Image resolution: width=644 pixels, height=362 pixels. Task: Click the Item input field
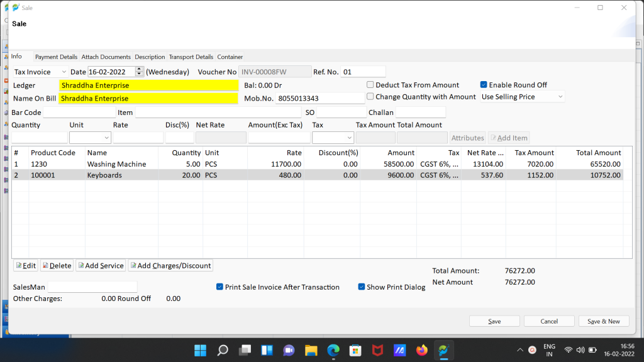pyautogui.click(x=218, y=112)
